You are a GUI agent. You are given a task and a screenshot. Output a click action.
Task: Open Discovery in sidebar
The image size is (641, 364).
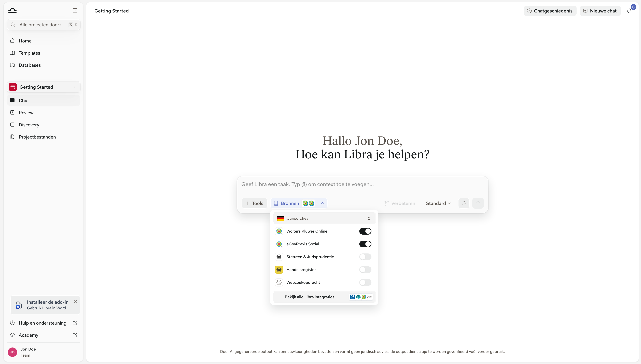tap(44, 125)
